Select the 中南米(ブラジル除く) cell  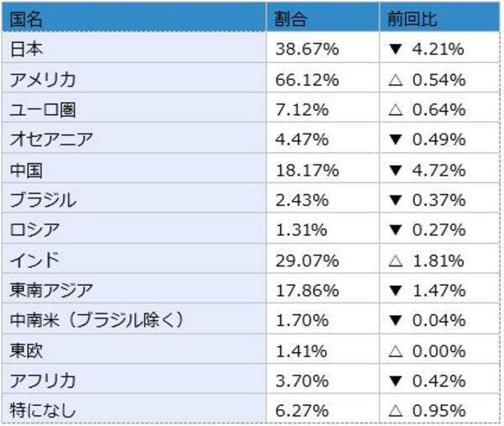click(96, 321)
